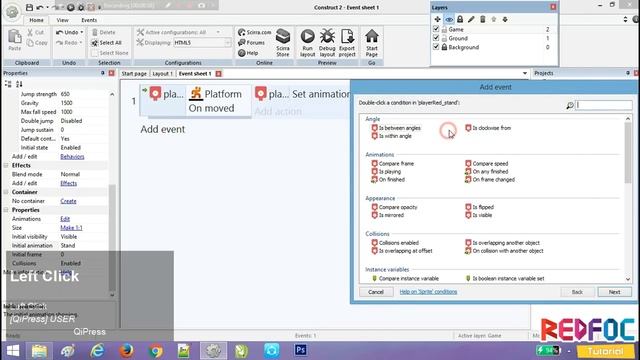Click Cancel in the Add event dialog
Viewport: 640px width, 360px height.
click(x=376, y=292)
